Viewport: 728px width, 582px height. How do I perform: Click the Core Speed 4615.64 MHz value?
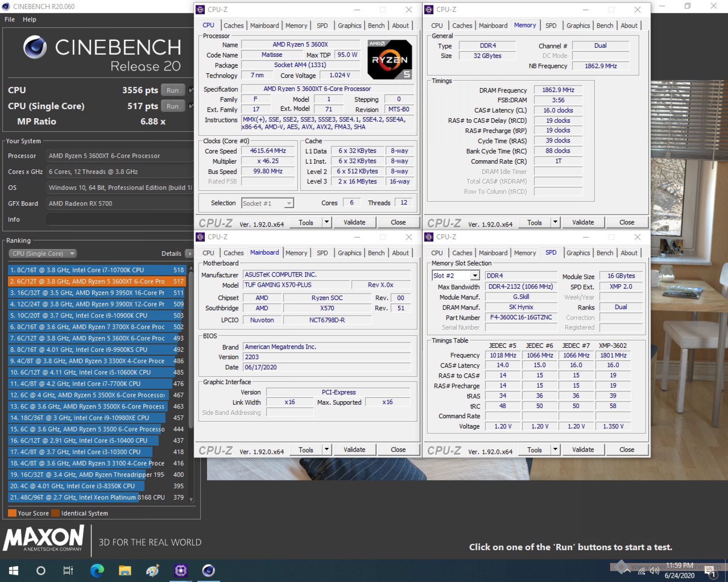click(x=268, y=151)
